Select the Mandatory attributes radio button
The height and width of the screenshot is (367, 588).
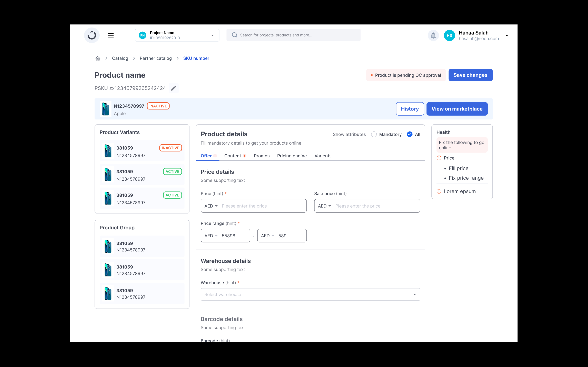point(374,134)
